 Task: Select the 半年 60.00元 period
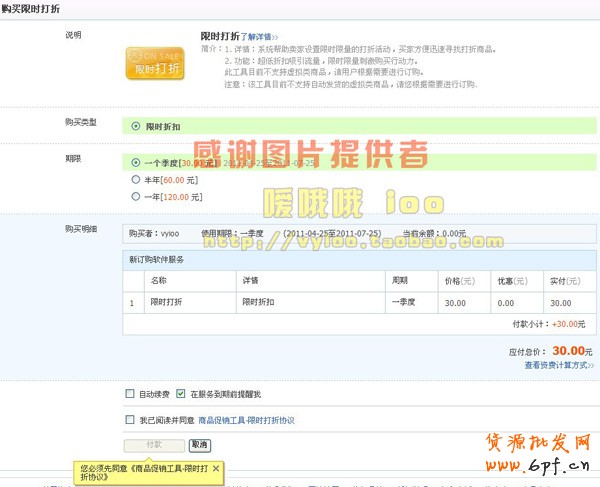[x=137, y=180]
